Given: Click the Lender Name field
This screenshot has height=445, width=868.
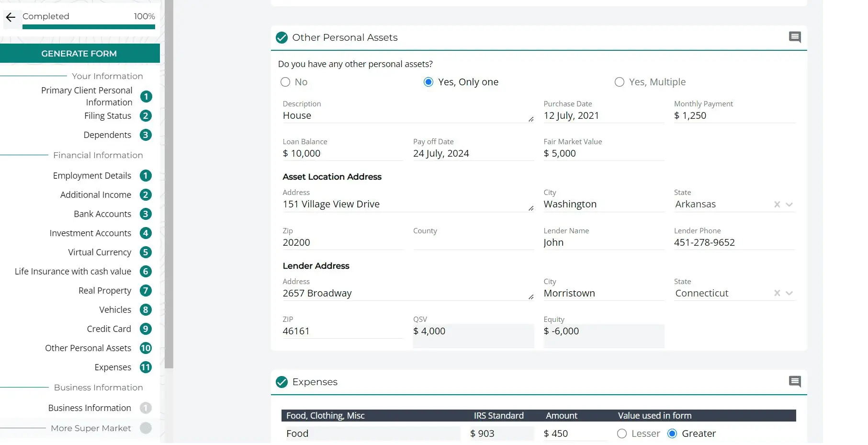Looking at the screenshot, I should (603, 242).
